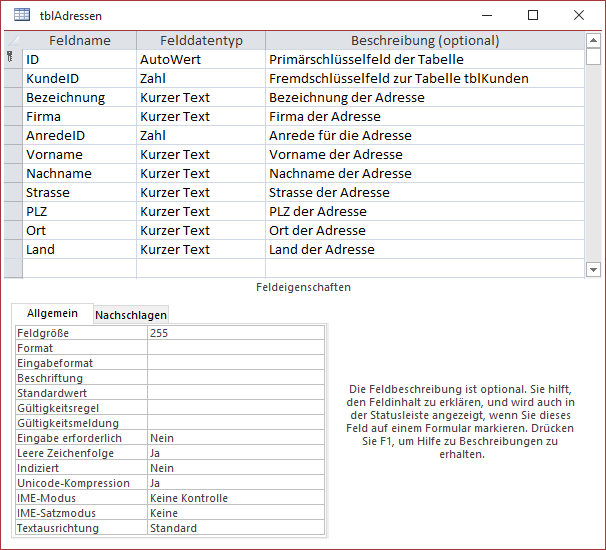Viewport: 606px width, 550px height.
Task: Click description 'Anrede für die Adresse'
Action: [425, 135]
